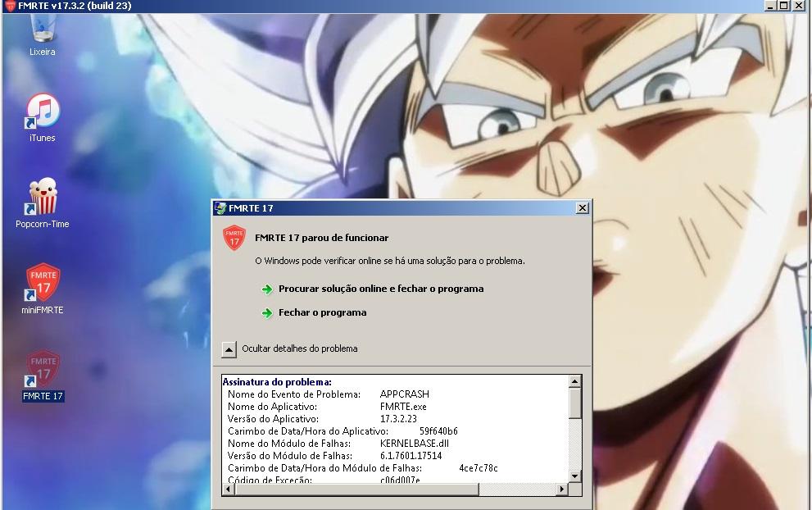Screen dimensions: 812x510
Task: Click the version value 17.3.2.23
Action: 398,419
